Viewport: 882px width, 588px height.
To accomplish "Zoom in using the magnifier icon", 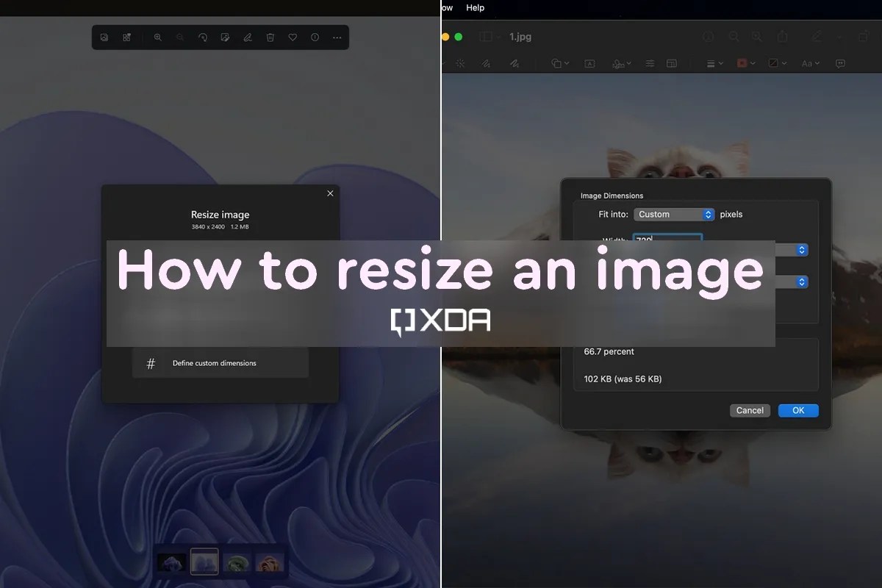I will click(158, 37).
